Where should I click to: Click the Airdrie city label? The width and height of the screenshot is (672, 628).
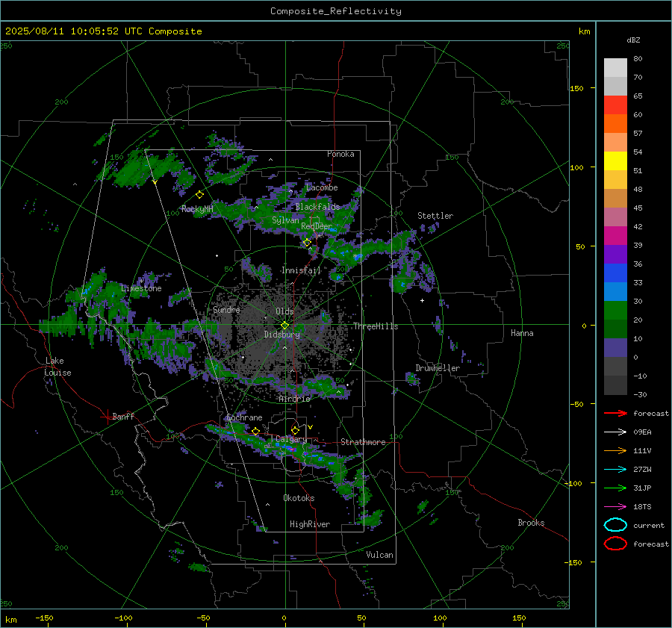coord(294,399)
